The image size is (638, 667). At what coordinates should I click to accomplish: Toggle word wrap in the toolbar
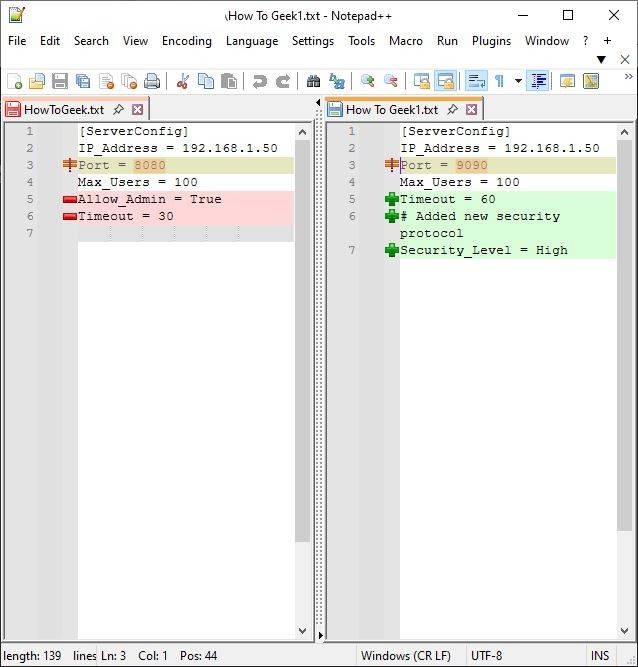(x=476, y=81)
